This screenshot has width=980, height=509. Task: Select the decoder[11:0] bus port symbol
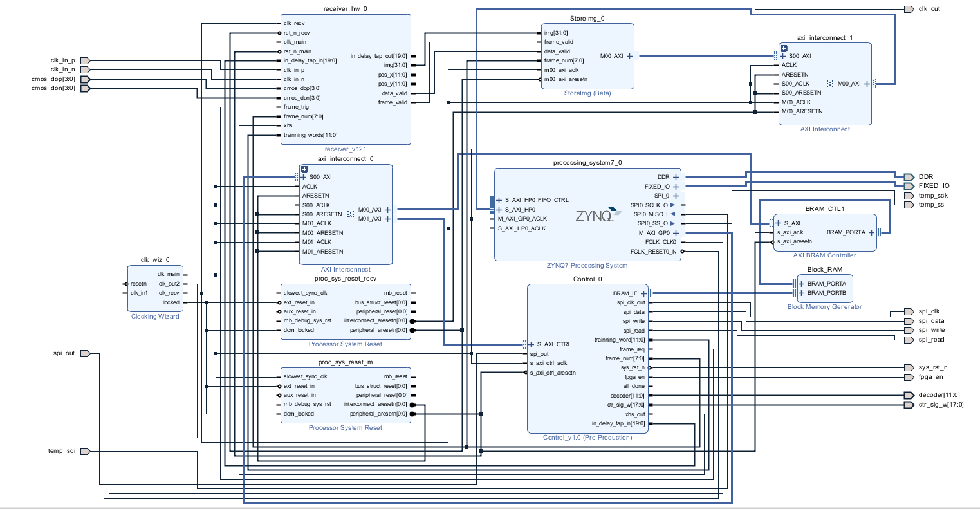pos(909,395)
